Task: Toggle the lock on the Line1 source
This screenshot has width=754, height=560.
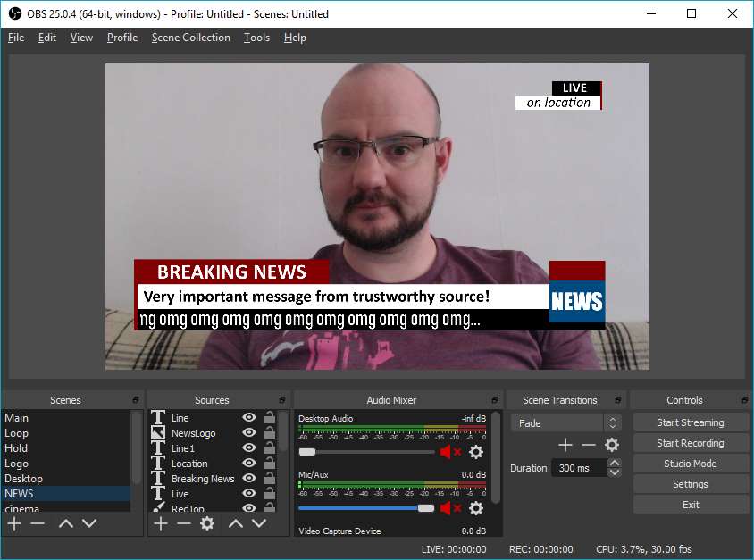Action: tap(270, 447)
